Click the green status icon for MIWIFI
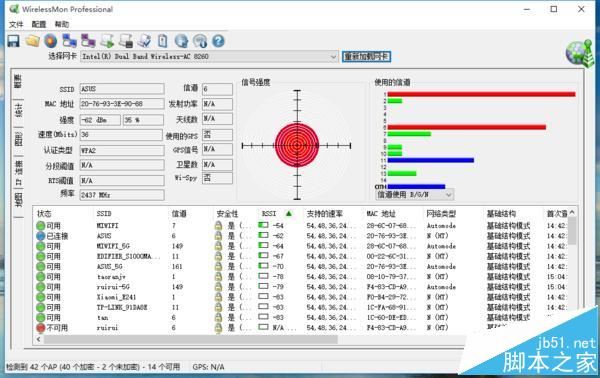This screenshot has height=378, width=600. (41, 226)
